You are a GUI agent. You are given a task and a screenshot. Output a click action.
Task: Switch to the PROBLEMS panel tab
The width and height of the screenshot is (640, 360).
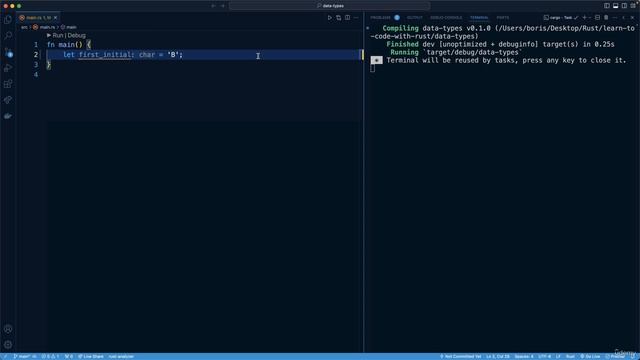(x=380, y=18)
